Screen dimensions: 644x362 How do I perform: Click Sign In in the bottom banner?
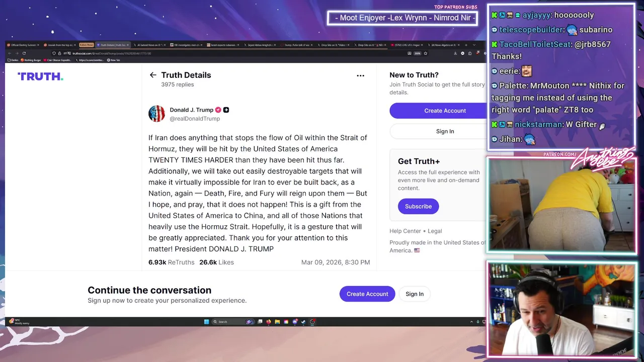pyautogui.click(x=415, y=294)
